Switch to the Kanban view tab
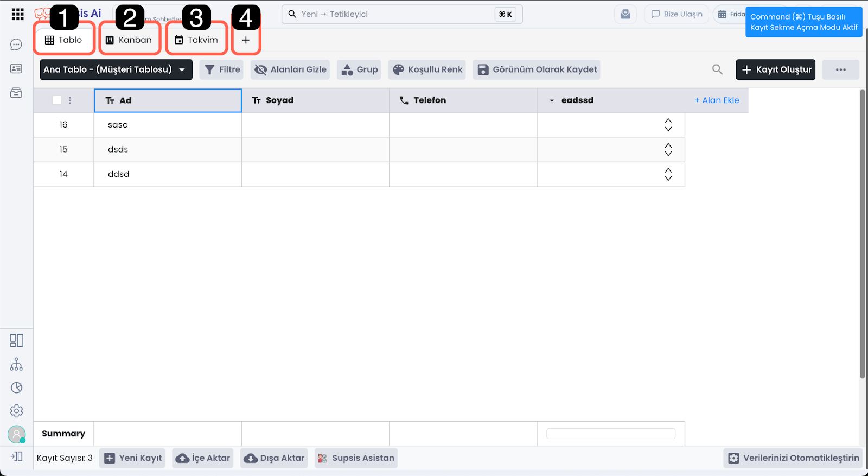868x476 pixels. coord(129,40)
